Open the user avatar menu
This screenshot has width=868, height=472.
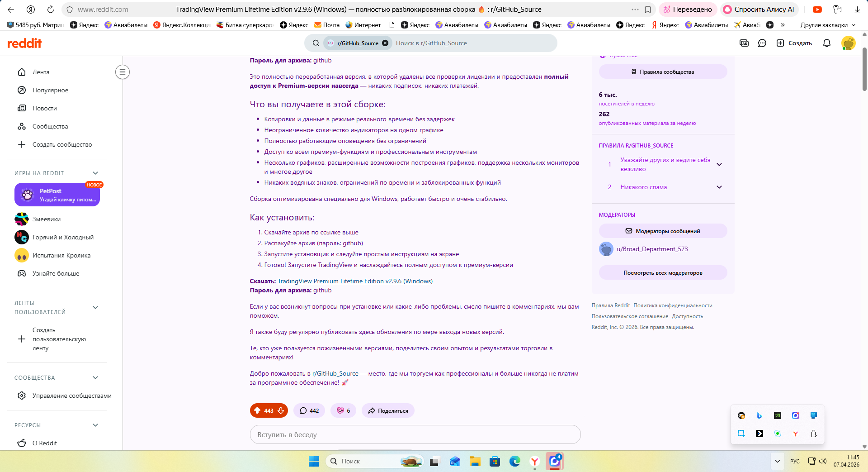pos(848,43)
